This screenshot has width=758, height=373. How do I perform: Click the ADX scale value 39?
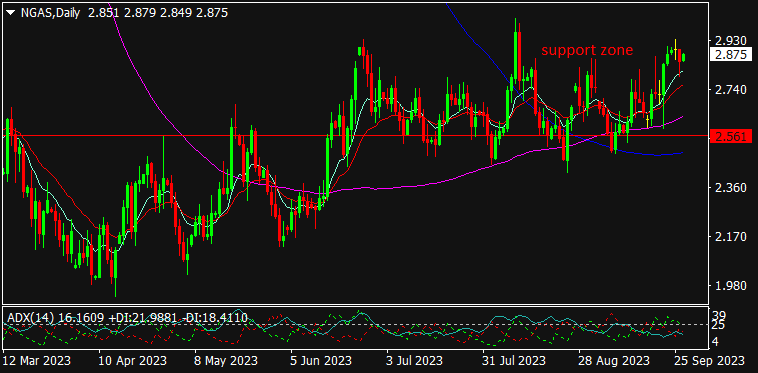718,315
